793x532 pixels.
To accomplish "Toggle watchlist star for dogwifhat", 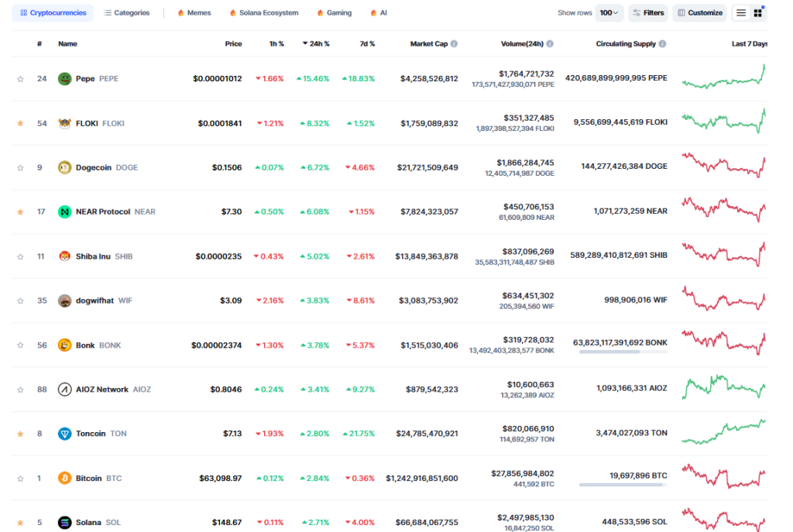I will 20,301.
